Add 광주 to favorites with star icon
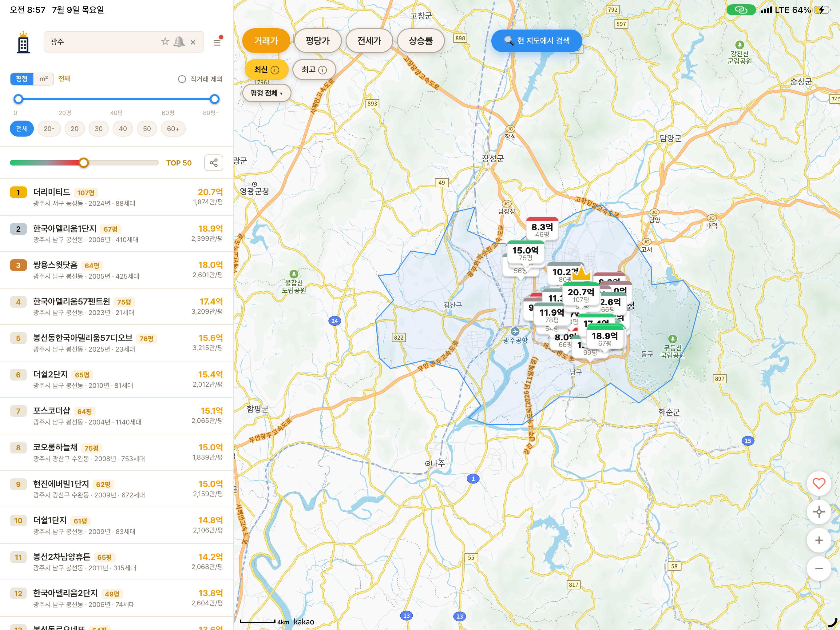840x630 pixels. click(x=165, y=42)
